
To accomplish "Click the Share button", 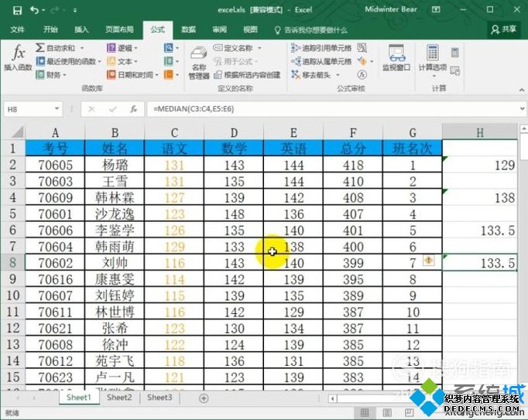I will pyautogui.click(x=504, y=29).
